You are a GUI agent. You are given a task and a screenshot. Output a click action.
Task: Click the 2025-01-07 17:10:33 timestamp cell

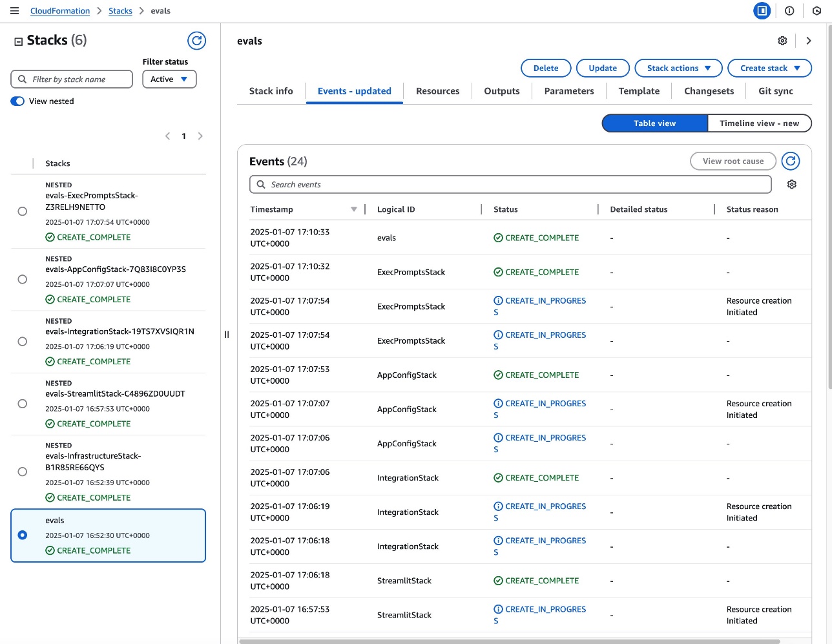[290, 238]
